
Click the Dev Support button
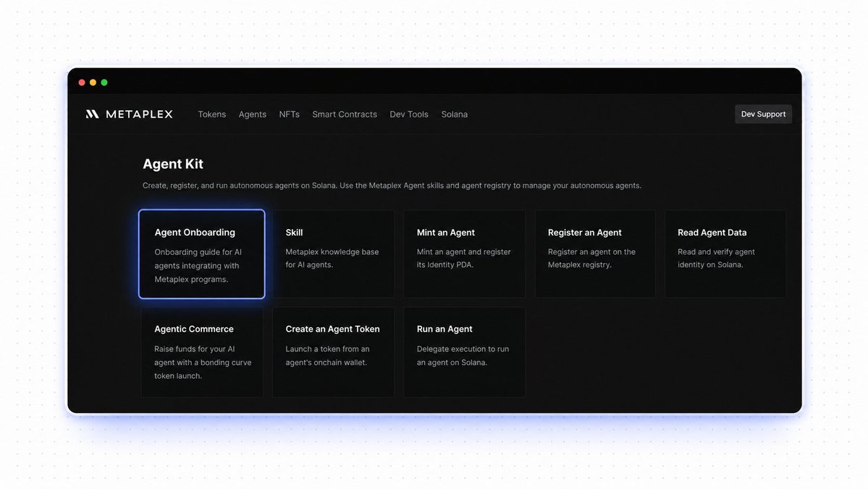point(763,114)
